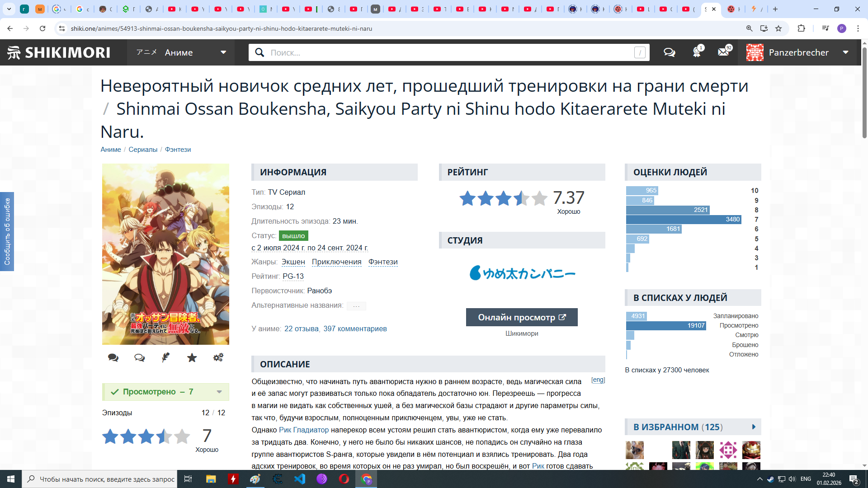Set my rating with the fifth star
The height and width of the screenshot is (488, 868).
[x=182, y=436]
